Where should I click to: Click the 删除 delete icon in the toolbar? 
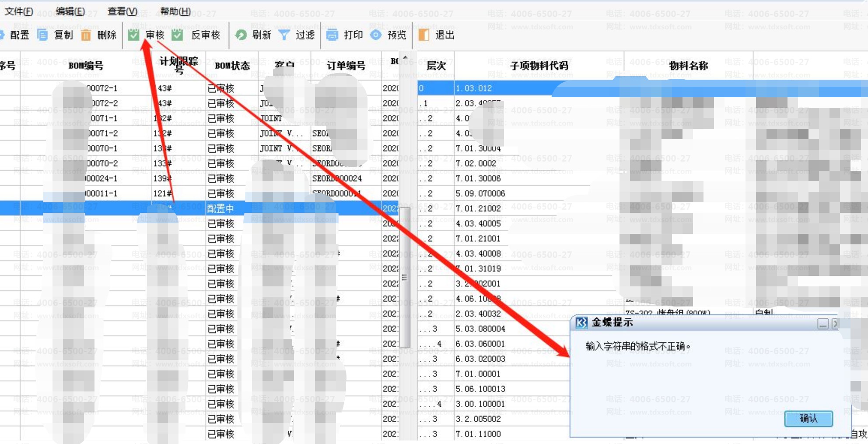tap(86, 35)
